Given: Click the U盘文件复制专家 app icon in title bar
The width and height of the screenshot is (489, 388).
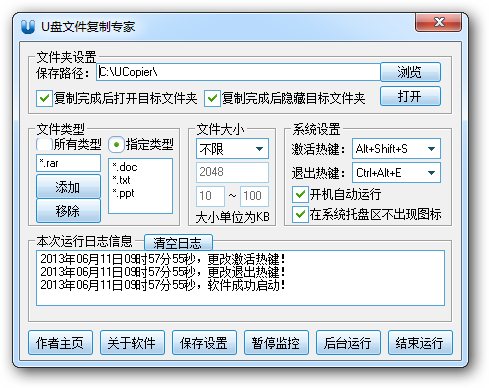Looking at the screenshot, I should [x=28, y=27].
